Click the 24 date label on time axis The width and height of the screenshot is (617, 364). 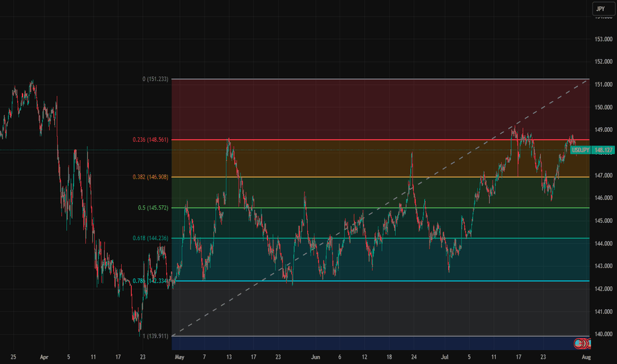414,357
